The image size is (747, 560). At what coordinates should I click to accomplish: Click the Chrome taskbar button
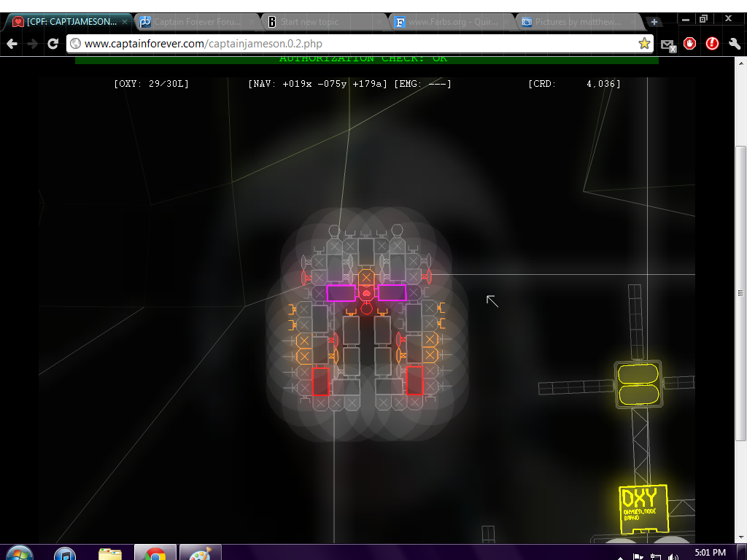tap(155, 553)
